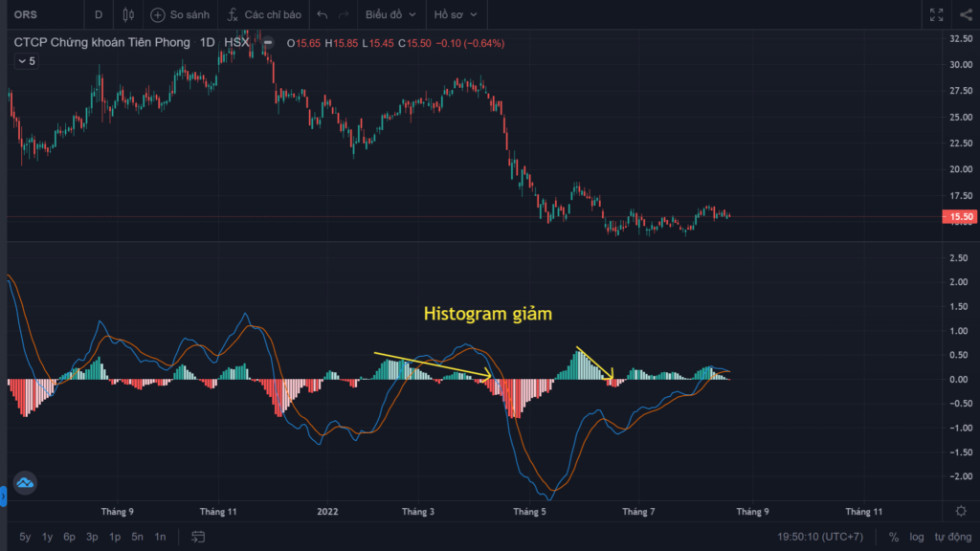Viewport: 980px width, 551px height.
Task: Click the HSX exchange label in the legend
Action: (x=237, y=42)
